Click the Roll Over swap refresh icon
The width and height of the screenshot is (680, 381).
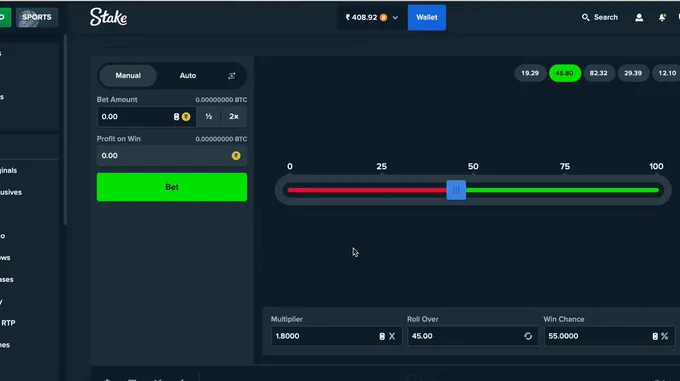(528, 336)
